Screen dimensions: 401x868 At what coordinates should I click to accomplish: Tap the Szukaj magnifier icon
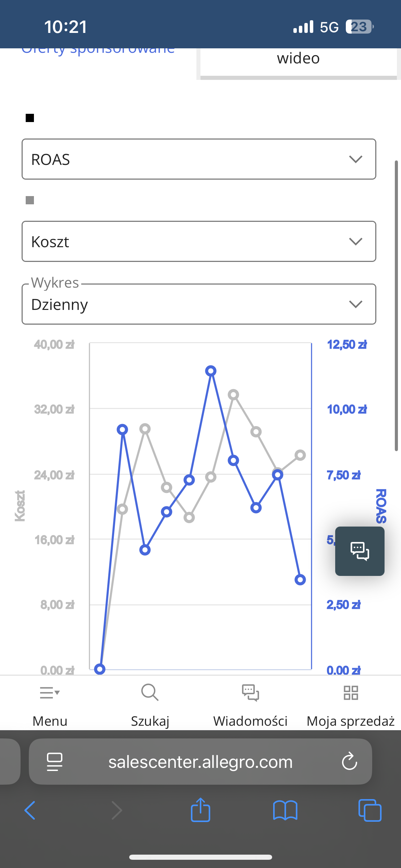tap(150, 692)
